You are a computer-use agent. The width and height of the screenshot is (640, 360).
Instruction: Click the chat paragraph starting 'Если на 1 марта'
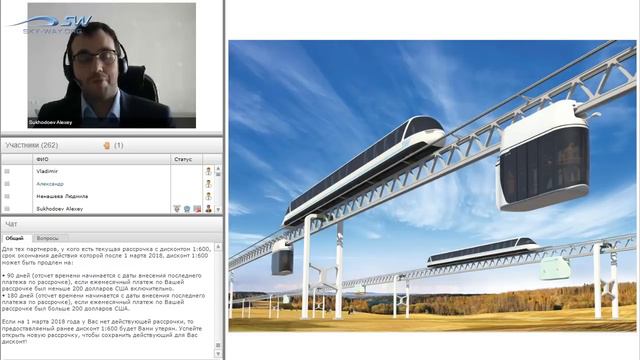pyautogui.click(x=102, y=331)
